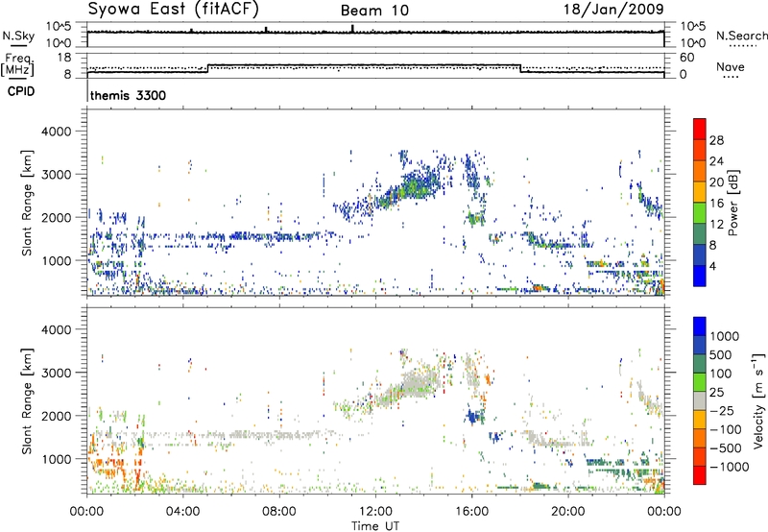The width and height of the screenshot is (768, 532).
Task: Click the '4' Power colorbar tick
Action: tap(712, 266)
